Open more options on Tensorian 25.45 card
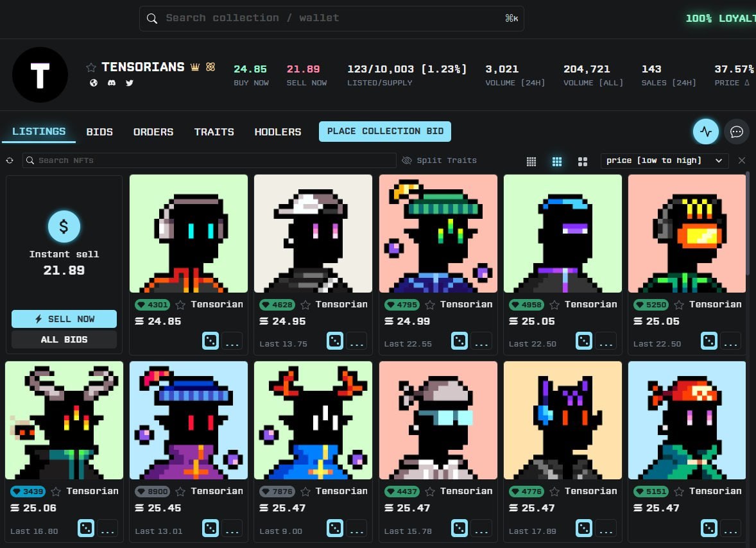The width and height of the screenshot is (756, 548). 232,527
